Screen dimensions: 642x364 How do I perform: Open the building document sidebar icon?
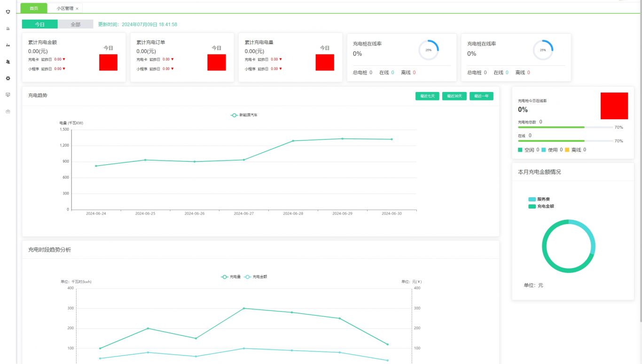[8, 29]
